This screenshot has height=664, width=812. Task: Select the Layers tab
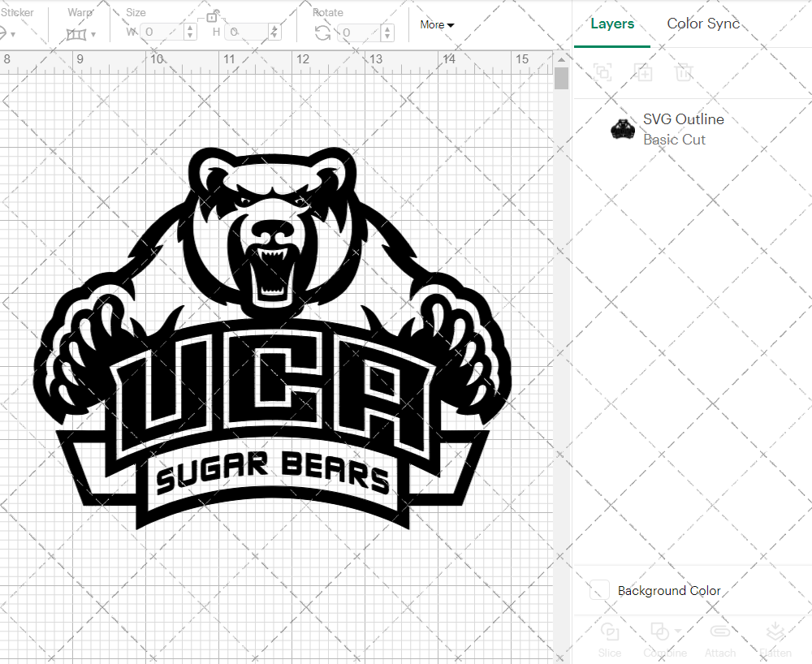click(x=612, y=24)
